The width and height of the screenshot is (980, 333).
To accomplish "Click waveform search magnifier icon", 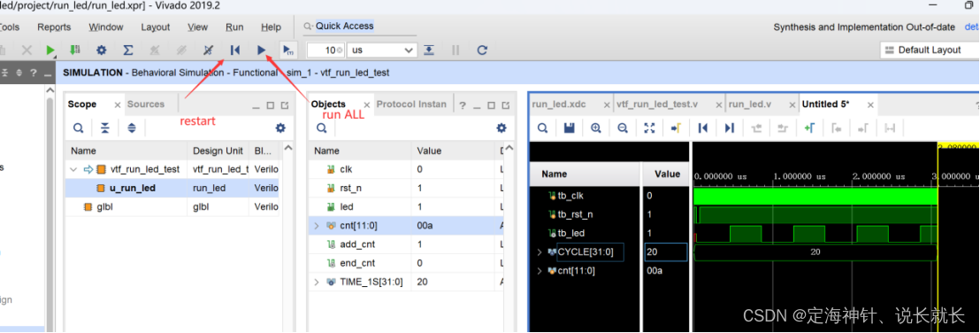I will click(x=542, y=128).
